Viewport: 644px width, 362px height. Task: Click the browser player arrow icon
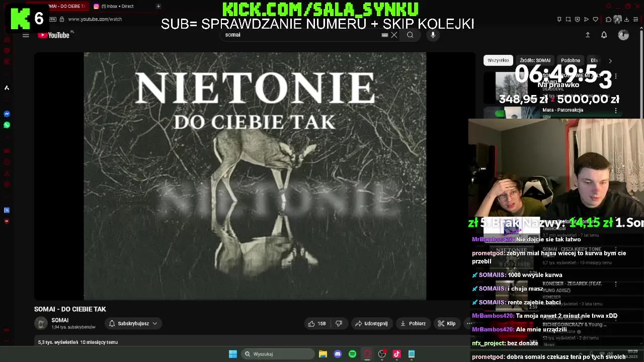586,19
